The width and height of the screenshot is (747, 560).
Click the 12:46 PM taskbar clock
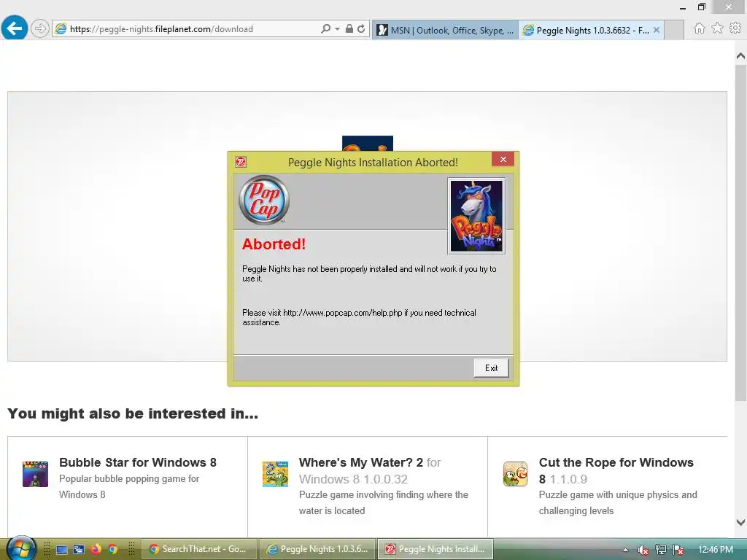click(x=715, y=550)
